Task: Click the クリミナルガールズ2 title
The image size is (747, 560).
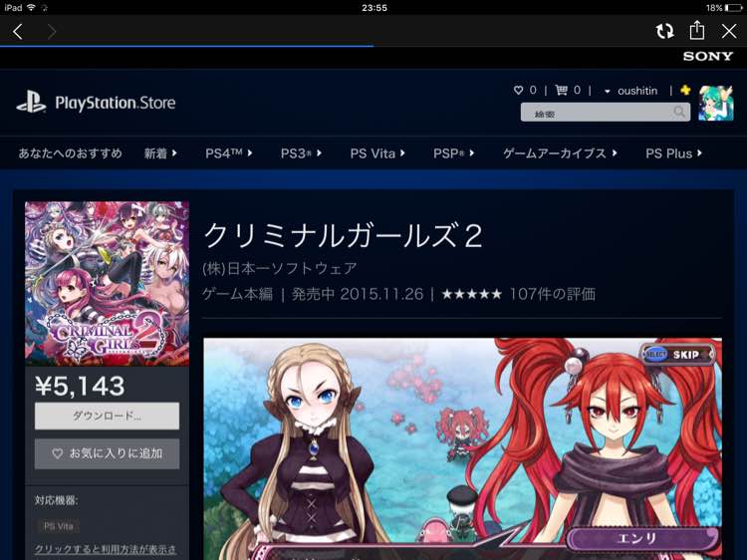Action: (x=343, y=235)
